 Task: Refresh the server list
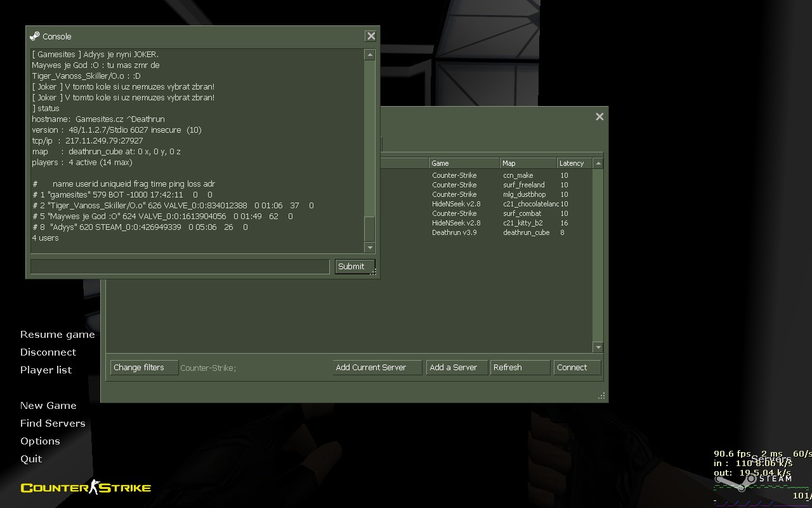point(520,368)
